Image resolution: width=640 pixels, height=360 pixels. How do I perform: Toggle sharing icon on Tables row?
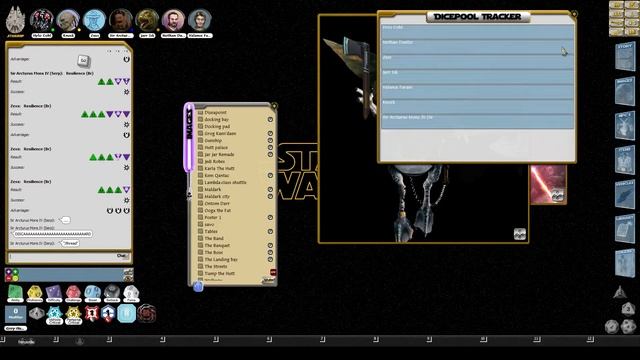pyautogui.click(x=270, y=231)
